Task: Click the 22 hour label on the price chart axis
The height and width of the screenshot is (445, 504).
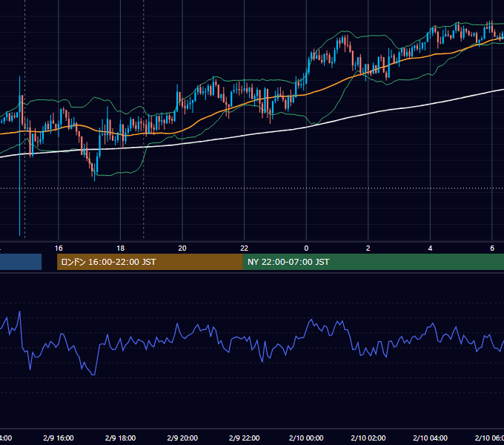Action: point(245,248)
